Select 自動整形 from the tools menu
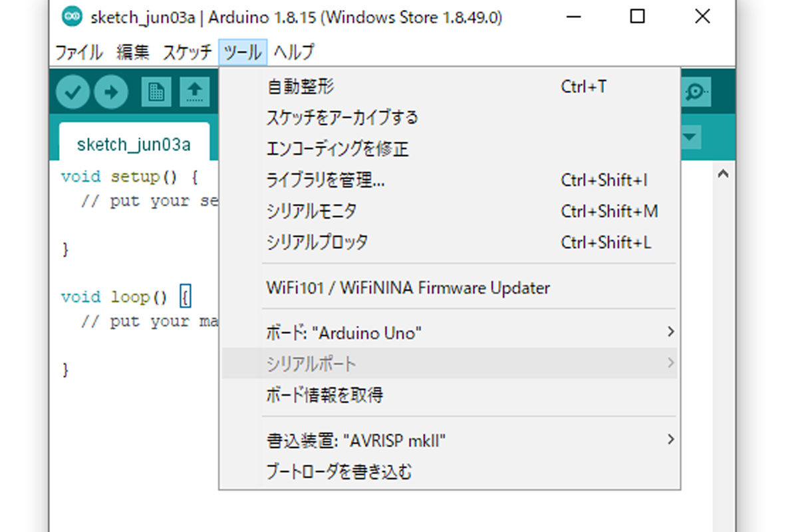This screenshot has width=798, height=532. 300,86
